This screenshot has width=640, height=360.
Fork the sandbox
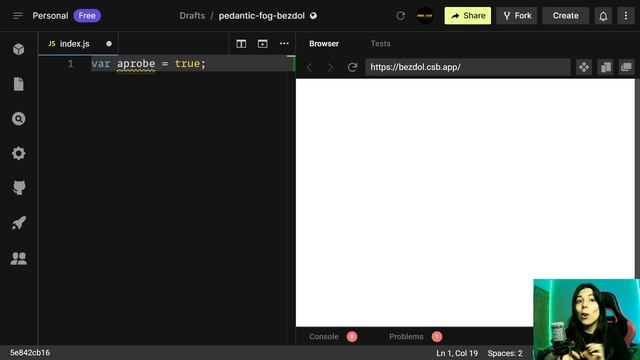[517, 16]
